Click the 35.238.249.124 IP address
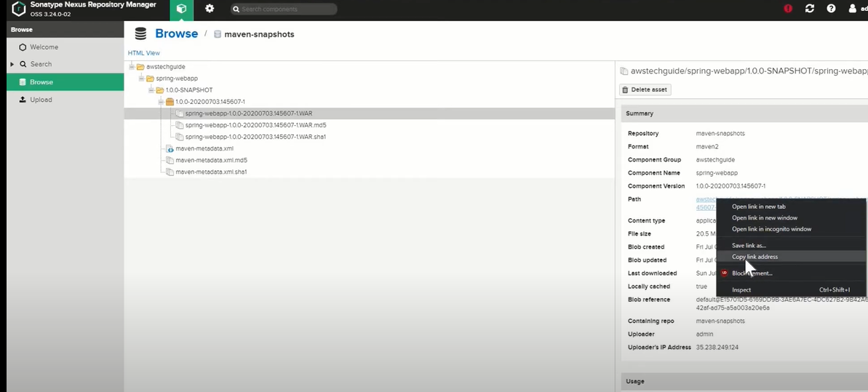This screenshot has width=868, height=392. click(717, 347)
